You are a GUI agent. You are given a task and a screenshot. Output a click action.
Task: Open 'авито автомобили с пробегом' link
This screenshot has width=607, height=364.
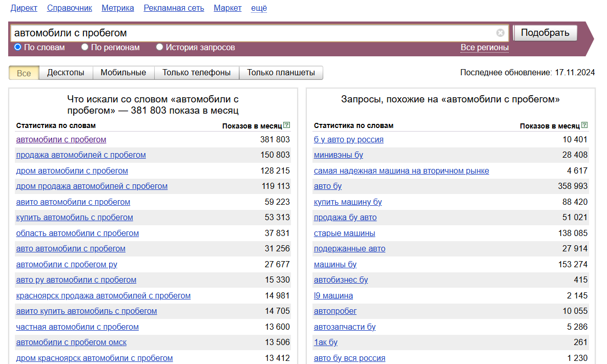73,202
